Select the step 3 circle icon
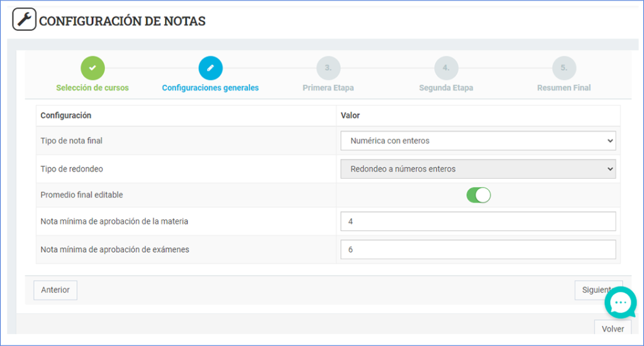 coord(328,68)
